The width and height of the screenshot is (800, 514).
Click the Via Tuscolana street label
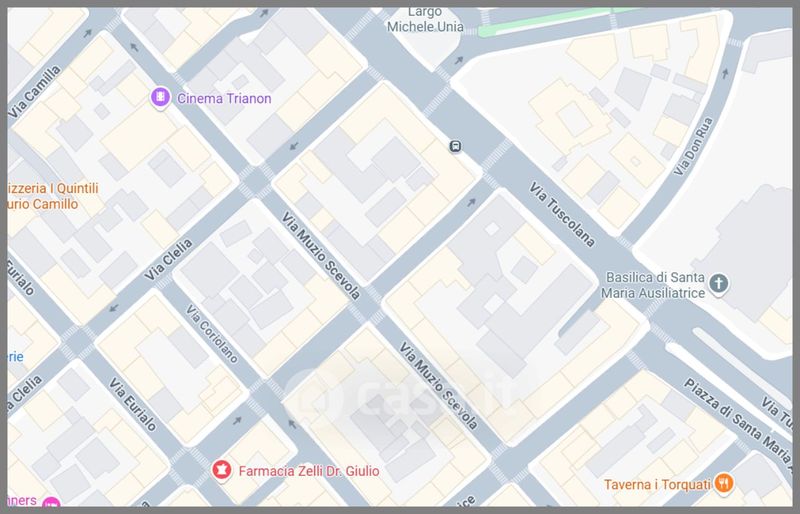[562, 214]
